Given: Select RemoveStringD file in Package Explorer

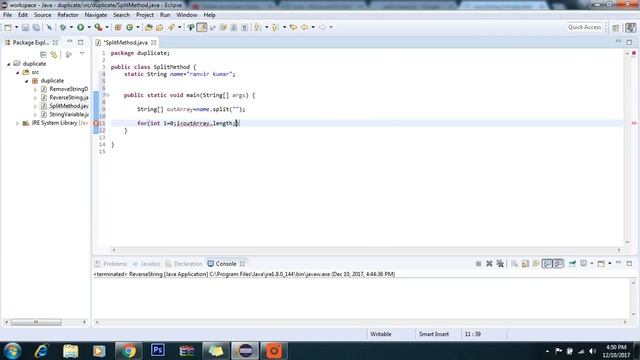Looking at the screenshot, I should click(69, 89).
